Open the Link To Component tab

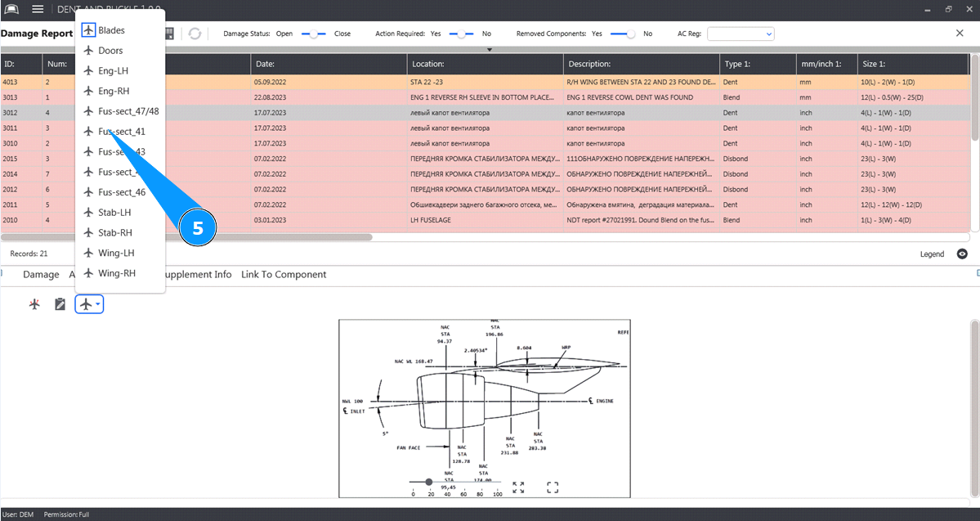pyautogui.click(x=283, y=275)
